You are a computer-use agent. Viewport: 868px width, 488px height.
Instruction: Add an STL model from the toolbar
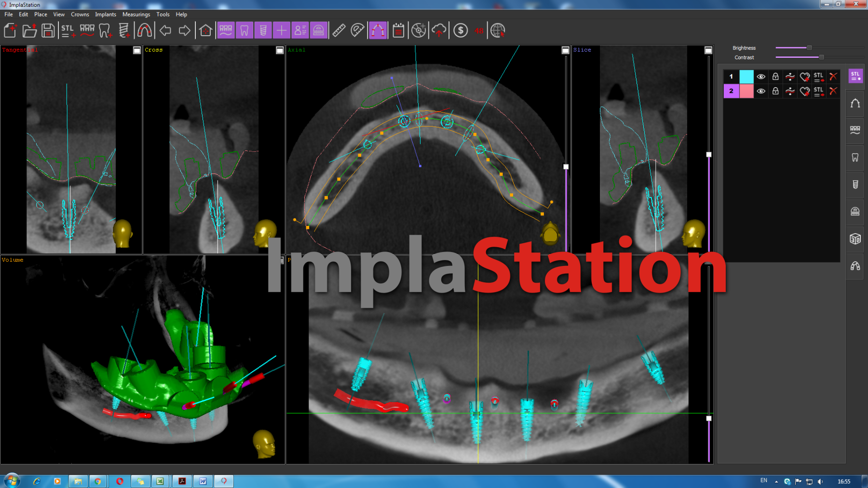tap(68, 30)
